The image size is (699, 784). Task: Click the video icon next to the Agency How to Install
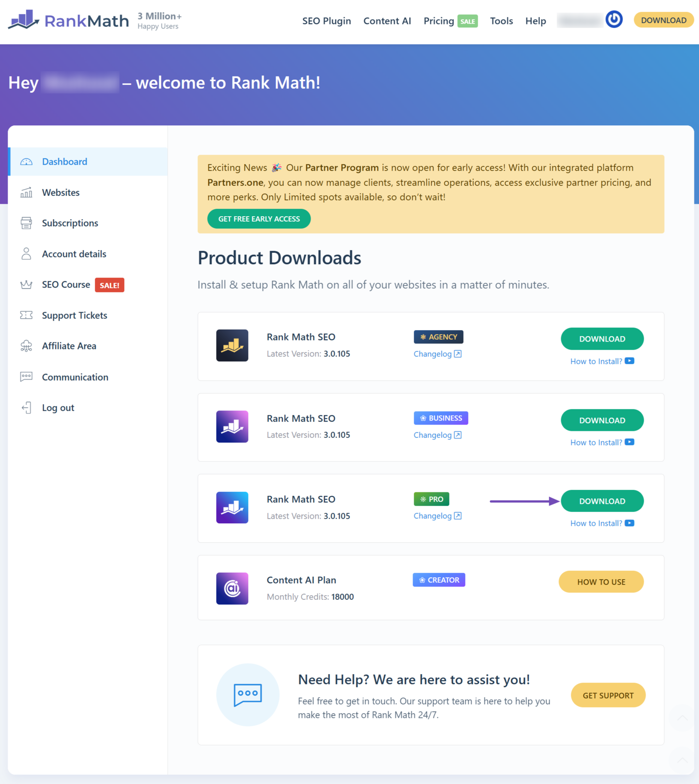tap(630, 361)
